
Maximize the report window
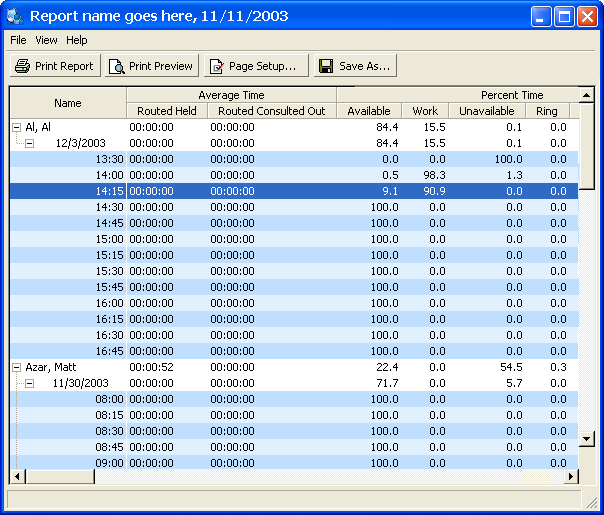pos(564,16)
